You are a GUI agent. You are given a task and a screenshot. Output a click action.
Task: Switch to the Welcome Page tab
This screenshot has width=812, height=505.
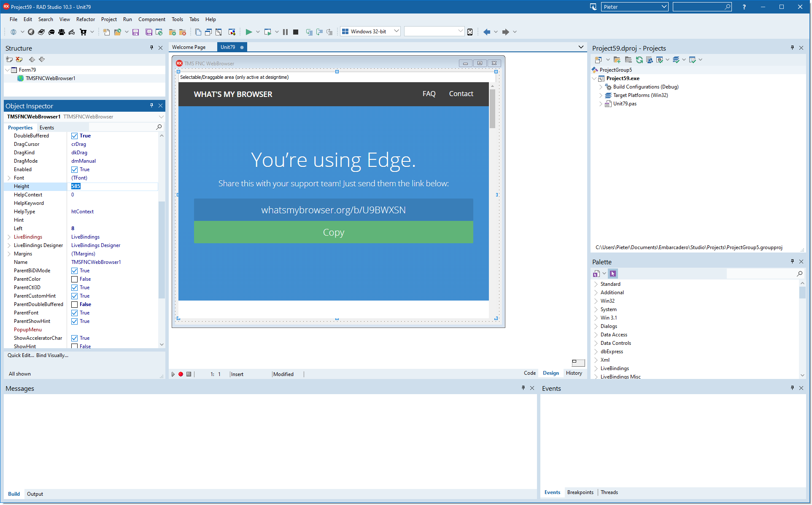coord(189,47)
